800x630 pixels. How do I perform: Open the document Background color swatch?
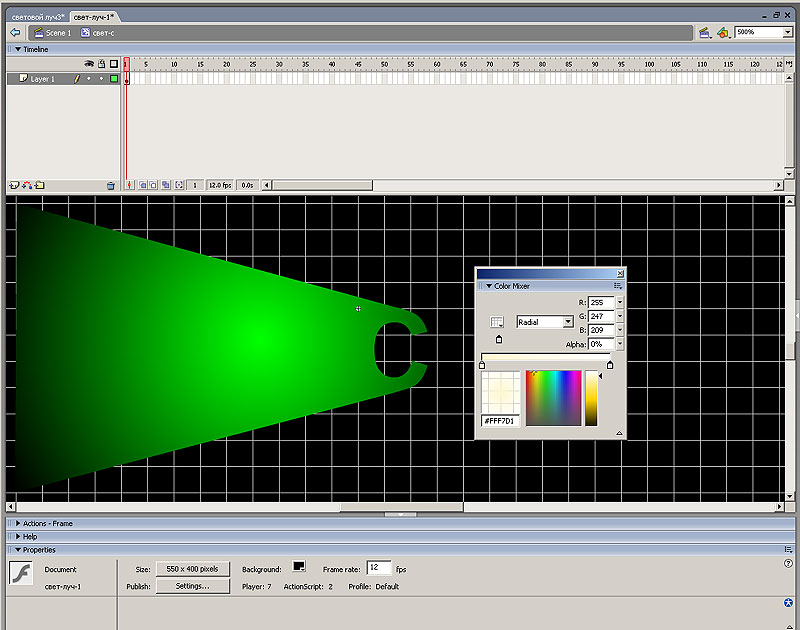(x=299, y=568)
